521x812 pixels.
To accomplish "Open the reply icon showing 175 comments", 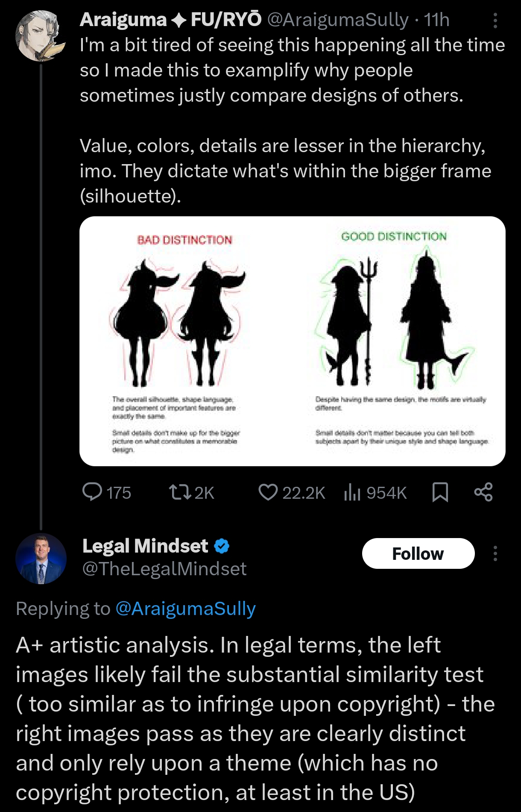I will [x=92, y=492].
